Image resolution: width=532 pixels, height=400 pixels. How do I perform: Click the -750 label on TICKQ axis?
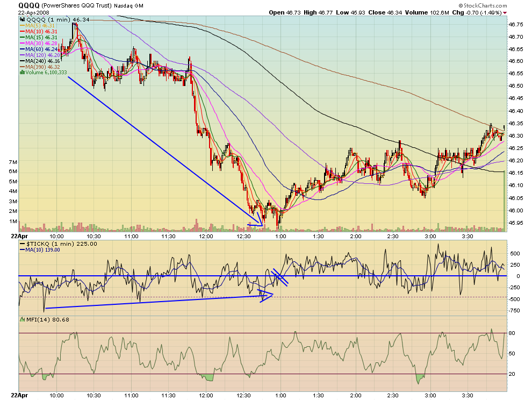(x=515, y=311)
